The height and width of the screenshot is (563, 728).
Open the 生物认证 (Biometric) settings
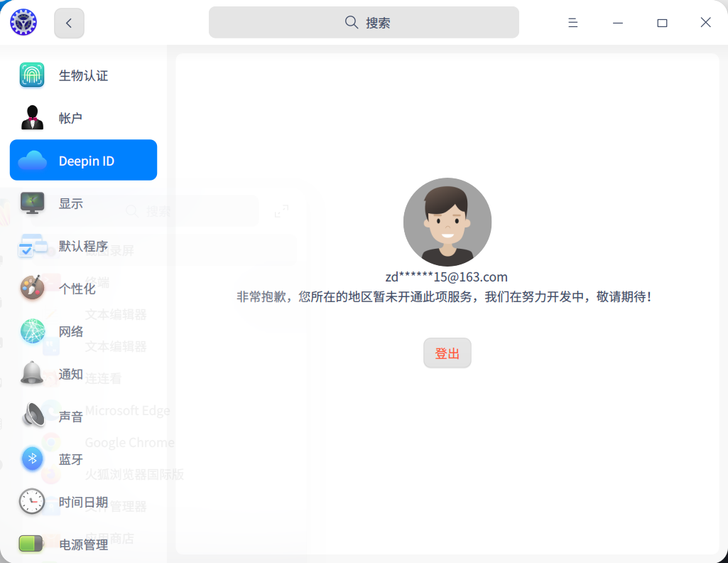[x=71, y=75]
